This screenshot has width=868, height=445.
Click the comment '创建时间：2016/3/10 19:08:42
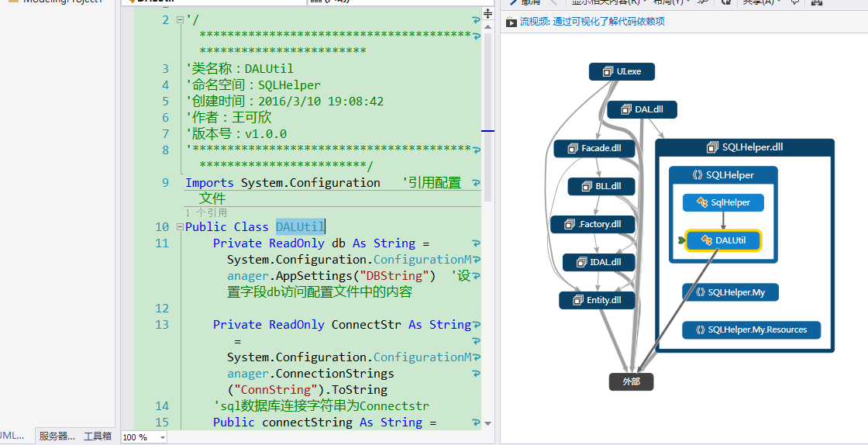tap(284, 102)
